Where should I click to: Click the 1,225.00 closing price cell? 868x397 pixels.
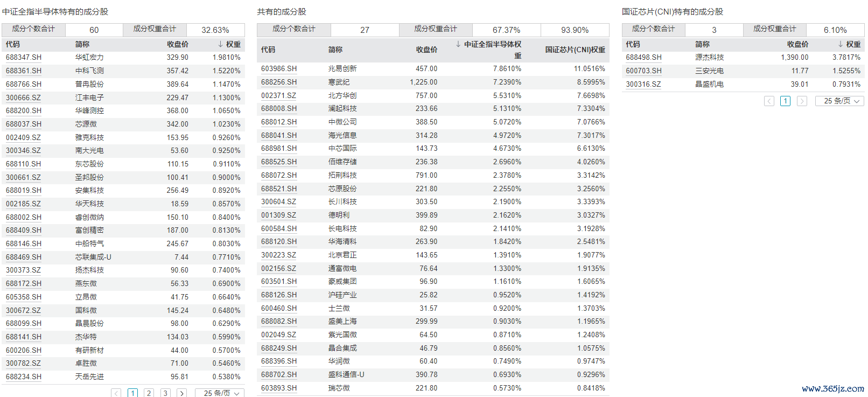point(424,82)
